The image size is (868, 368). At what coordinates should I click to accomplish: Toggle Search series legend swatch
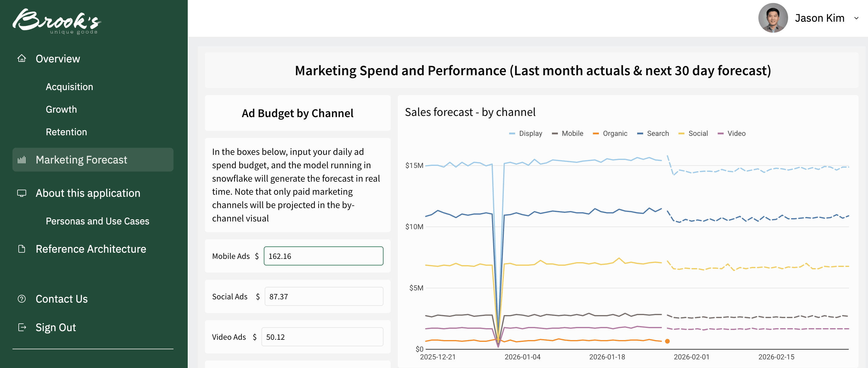640,133
